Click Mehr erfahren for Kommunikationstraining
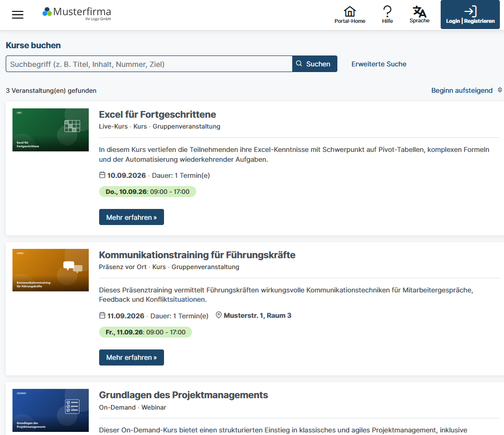The width and height of the screenshot is (504, 435). click(131, 358)
